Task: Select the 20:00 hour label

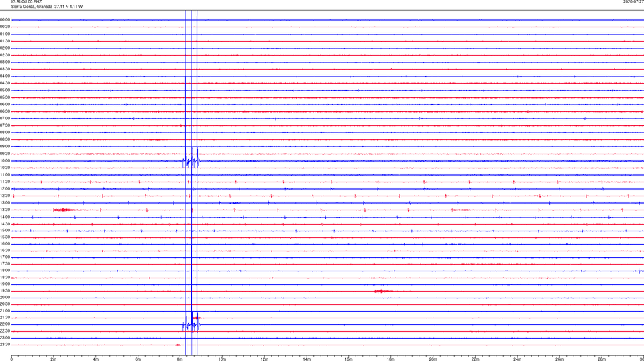Action: (5, 298)
